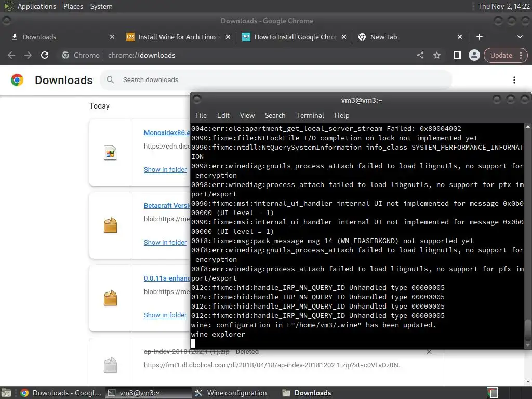Switch to the New Tab tab

coord(410,37)
